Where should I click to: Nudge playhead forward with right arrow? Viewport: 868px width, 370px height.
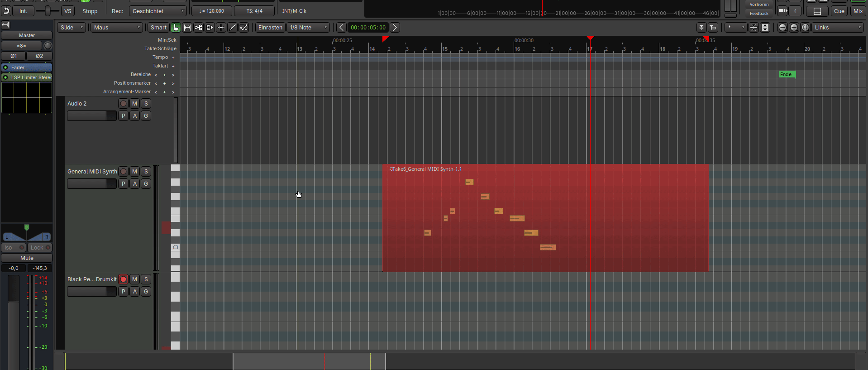click(395, 28)
